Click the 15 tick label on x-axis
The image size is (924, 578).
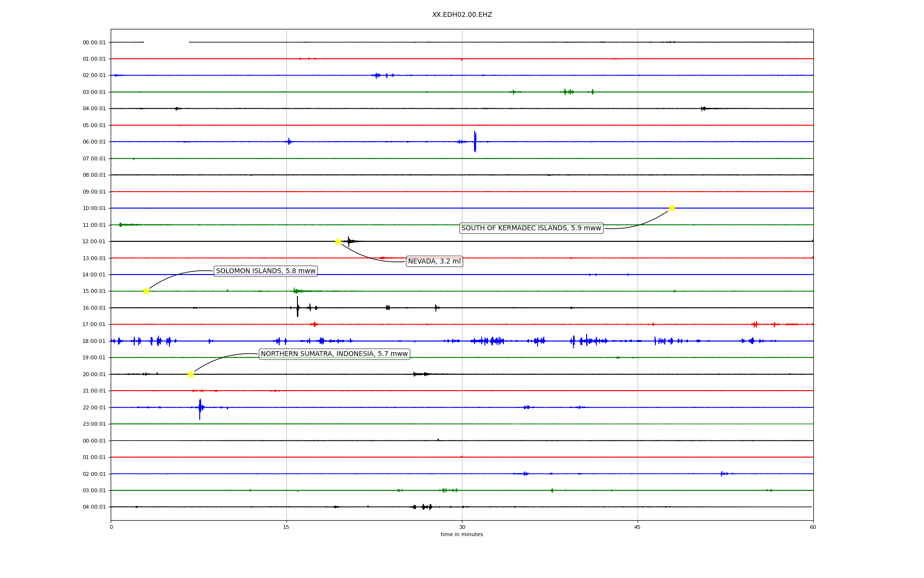coord(286,527)
